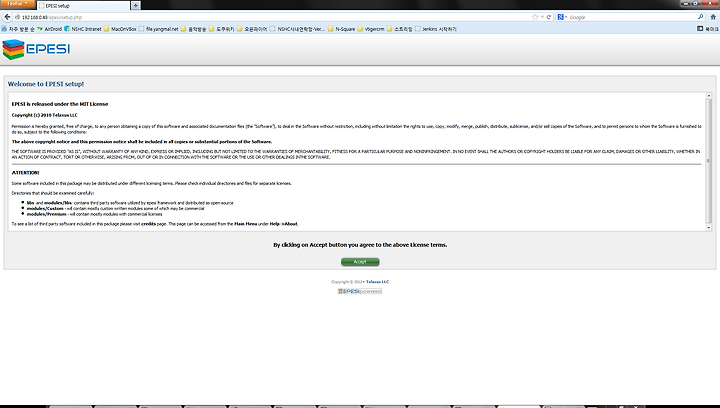Click the license box vertical scrollbar thumb
The height and width of the screenshot is (408, 720).
709,160
